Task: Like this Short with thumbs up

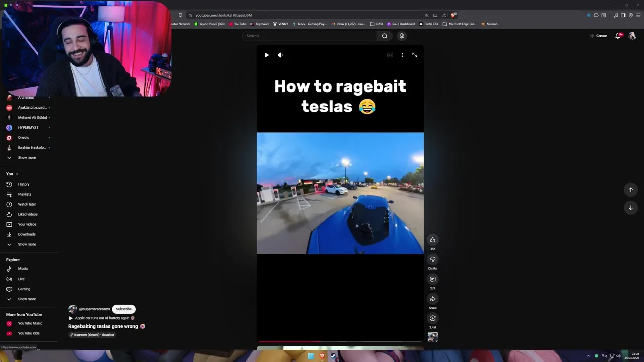Action: point(433,240)
